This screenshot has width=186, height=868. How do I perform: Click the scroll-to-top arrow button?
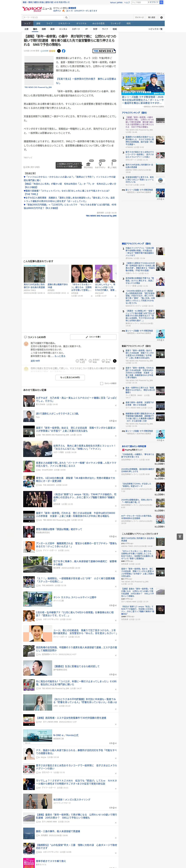(180, 536)
